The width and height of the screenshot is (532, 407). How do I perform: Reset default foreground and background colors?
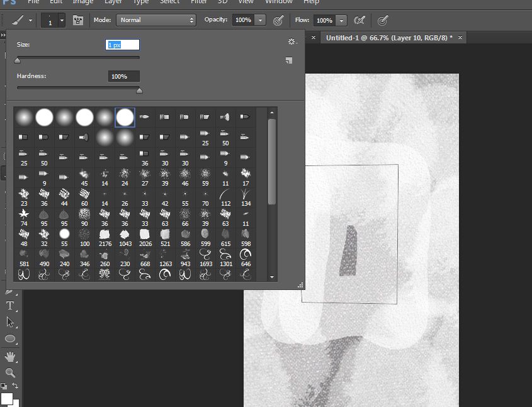click(x=4, y=386)
